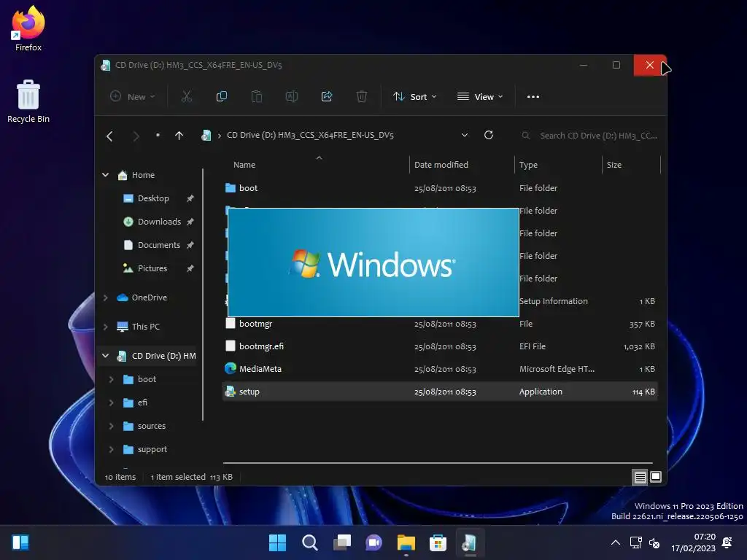The image size is (747, 560).
Task: Expand the OneDrive tree node
Action: pos(105,297)
